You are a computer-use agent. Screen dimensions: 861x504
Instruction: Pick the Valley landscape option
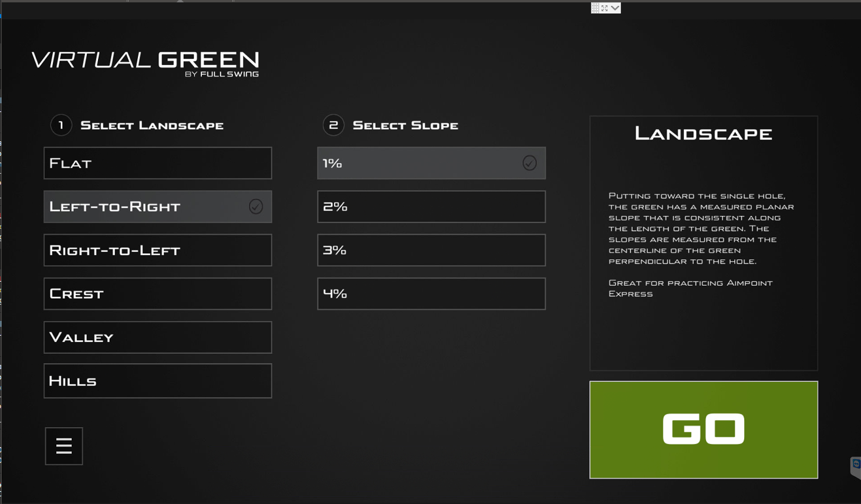157,337
